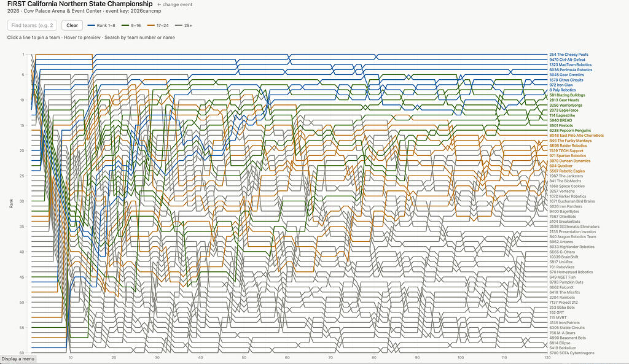Click the 'change event' link

177,4
